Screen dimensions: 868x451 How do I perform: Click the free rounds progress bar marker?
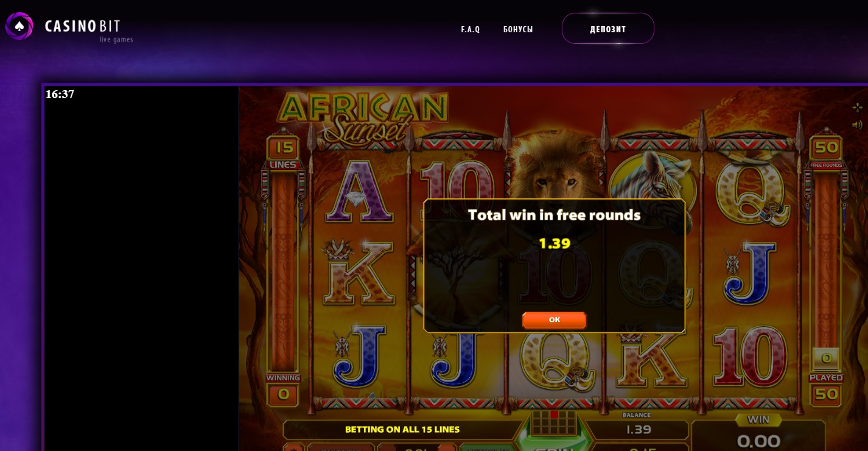(x=826, y=358)
